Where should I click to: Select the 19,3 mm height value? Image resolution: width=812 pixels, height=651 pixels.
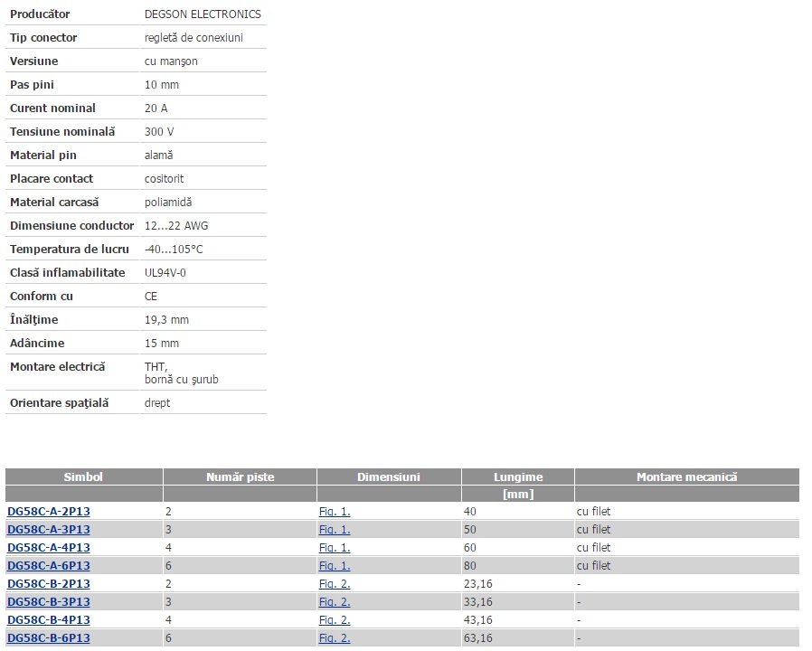(166, 320)
